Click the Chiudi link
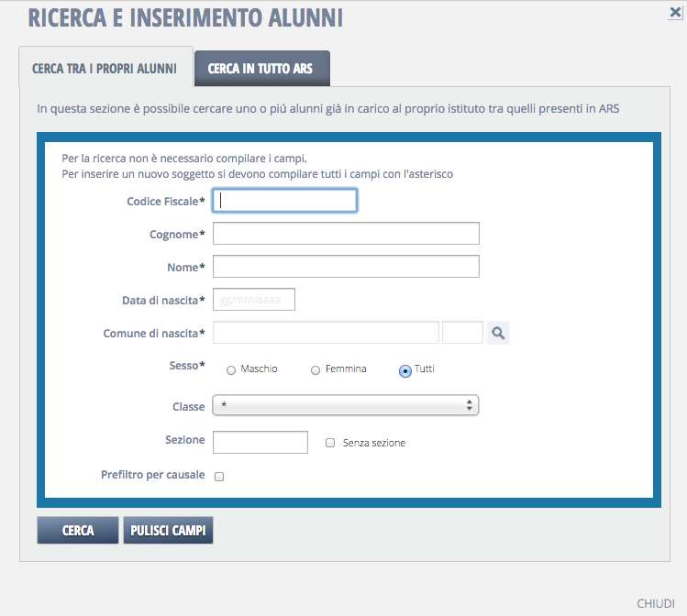This screenshot has width=687, height=616. (656, 603)
